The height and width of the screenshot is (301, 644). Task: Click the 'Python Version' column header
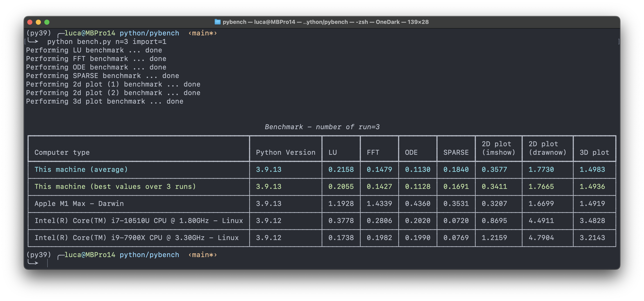point(286,152)
